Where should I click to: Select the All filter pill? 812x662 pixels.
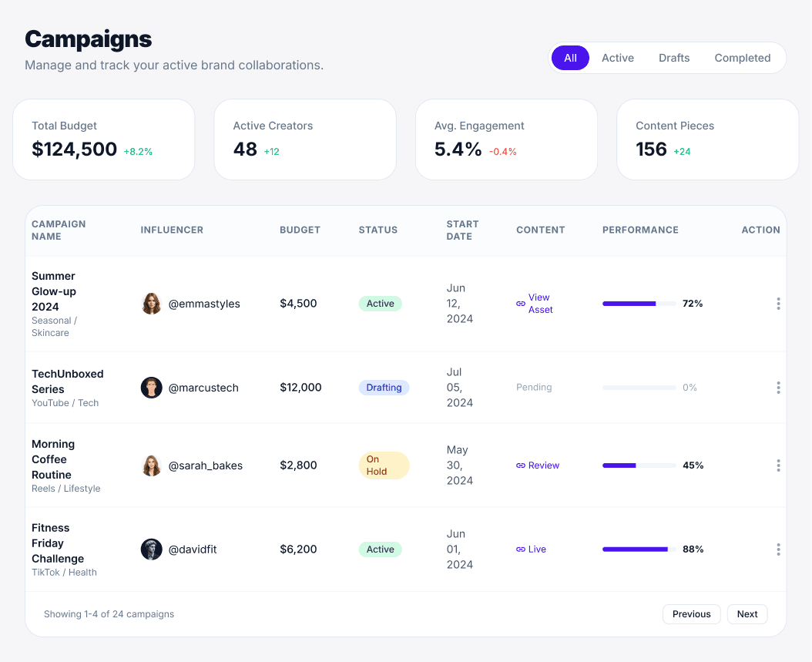(570, 58)
